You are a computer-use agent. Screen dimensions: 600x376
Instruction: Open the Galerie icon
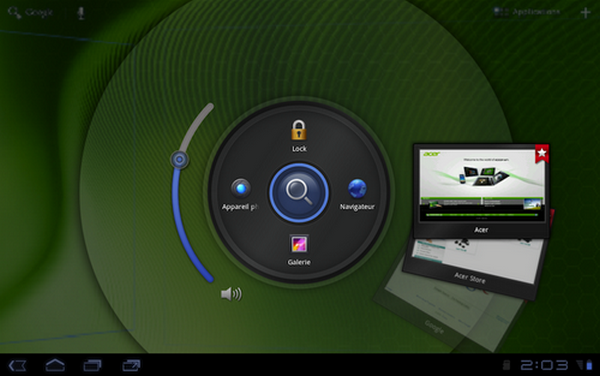click(x=299, y=244)
